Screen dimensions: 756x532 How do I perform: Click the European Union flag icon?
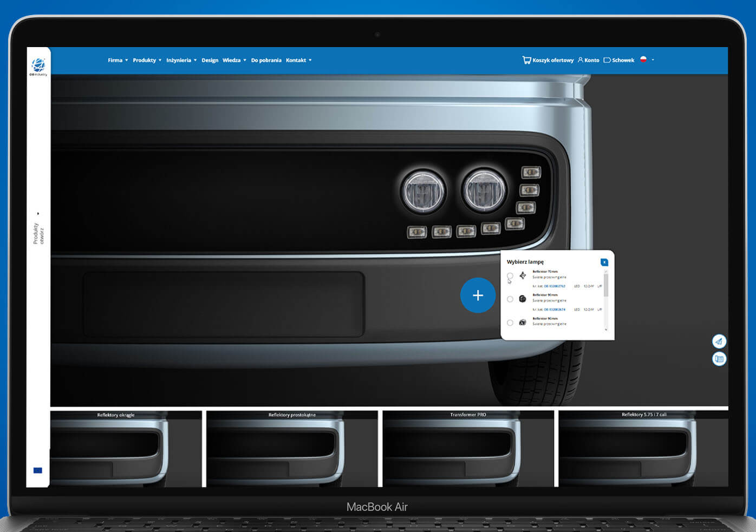pyautogui.click(x=37, y=470)
